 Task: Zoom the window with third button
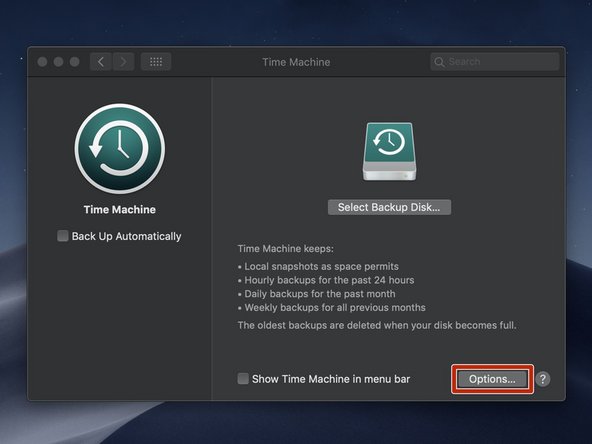tap(75, 62)
